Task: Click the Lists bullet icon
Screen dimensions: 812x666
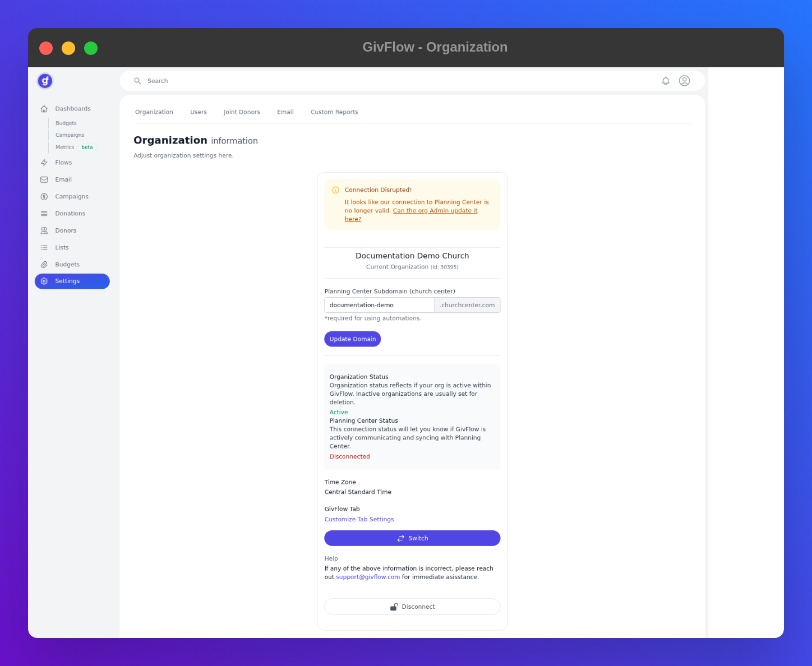Action: click(44, 248)
